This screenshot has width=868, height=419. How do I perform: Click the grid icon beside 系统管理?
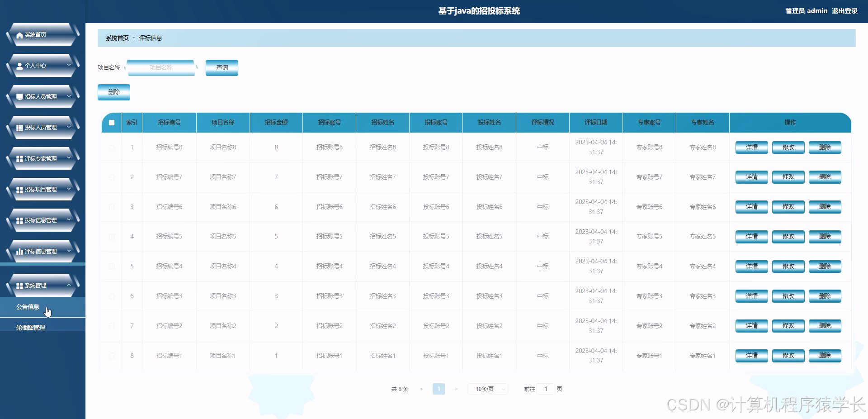tap(19, 286)
